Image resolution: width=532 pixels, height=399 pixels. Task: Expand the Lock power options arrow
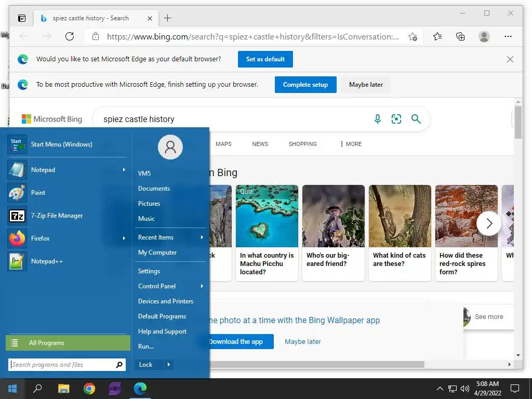click(x=169, y=365)
